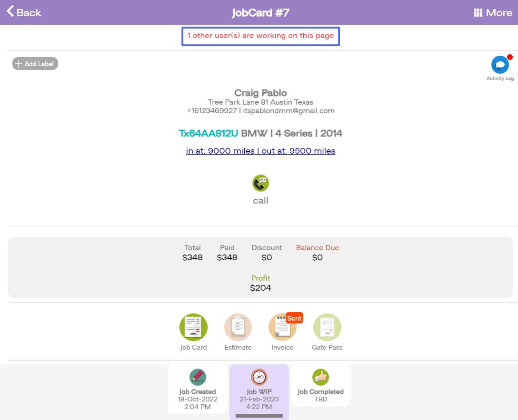The image size is (518, 420).
Task: Go Back to the previous page
Action: (23, 12)
